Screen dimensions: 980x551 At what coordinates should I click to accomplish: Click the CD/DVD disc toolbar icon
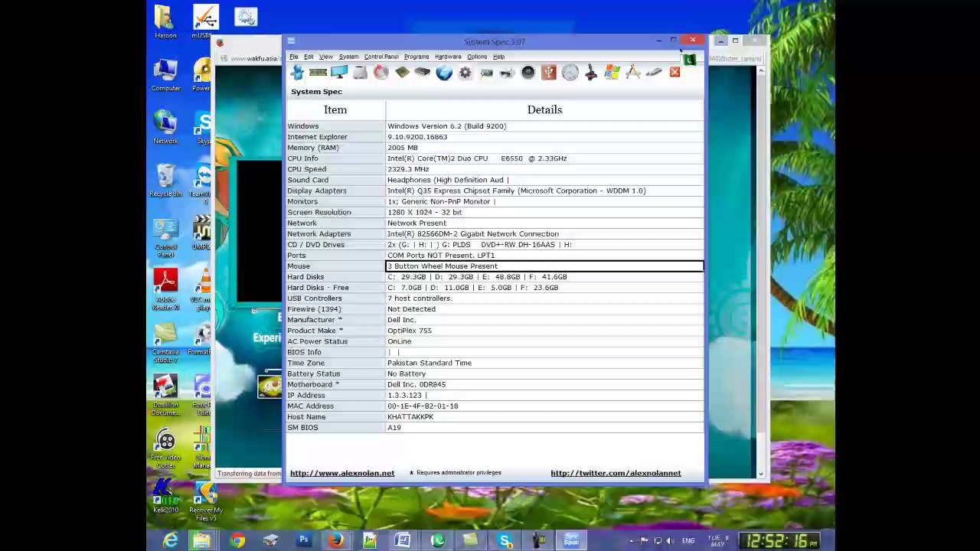(x=381, y=73)
